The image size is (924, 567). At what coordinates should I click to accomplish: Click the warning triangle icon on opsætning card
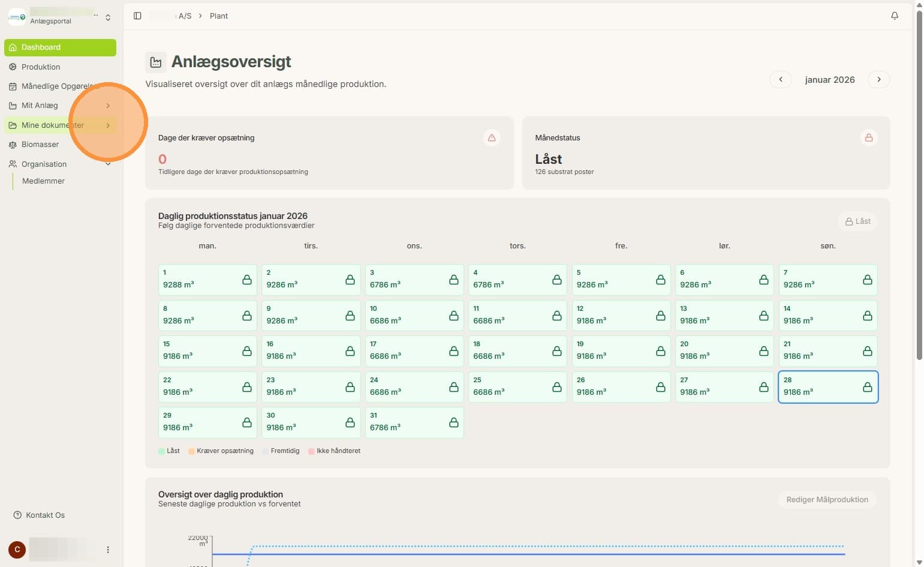tap(492, 138)
